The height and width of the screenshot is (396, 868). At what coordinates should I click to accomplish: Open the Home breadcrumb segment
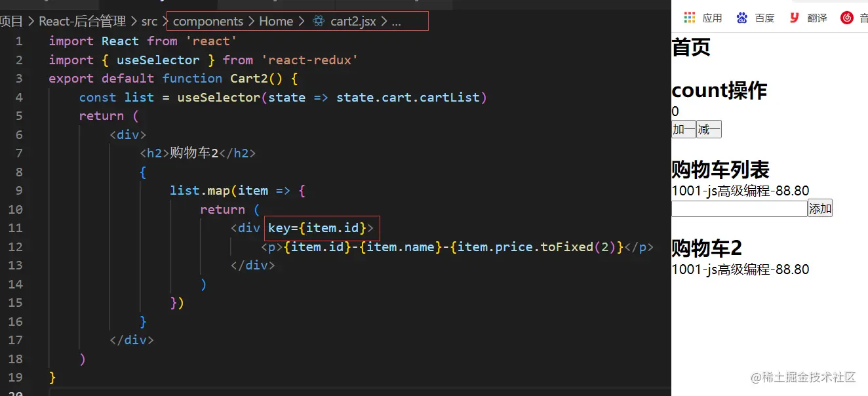point(276,21)
